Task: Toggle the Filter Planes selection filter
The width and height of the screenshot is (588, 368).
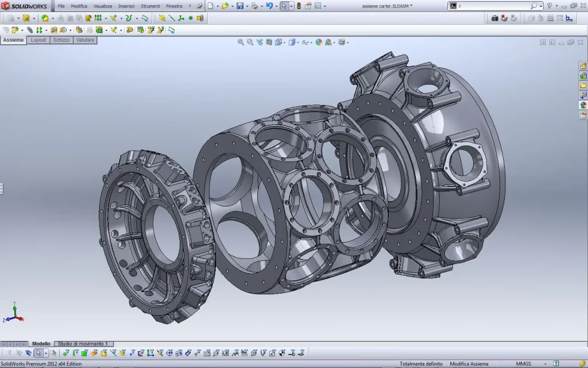Action: [122, 353]
